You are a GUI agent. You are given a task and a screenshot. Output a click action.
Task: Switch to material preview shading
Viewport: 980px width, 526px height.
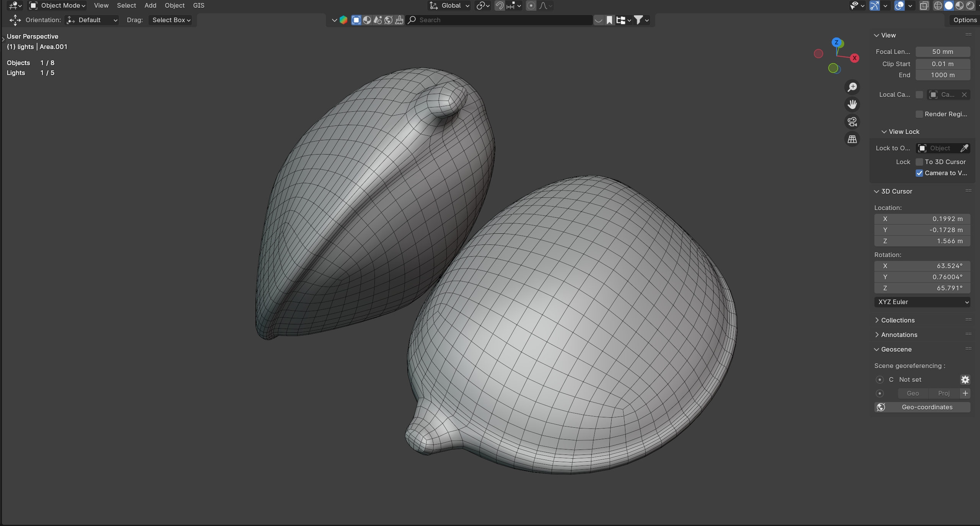coord(959,6)
